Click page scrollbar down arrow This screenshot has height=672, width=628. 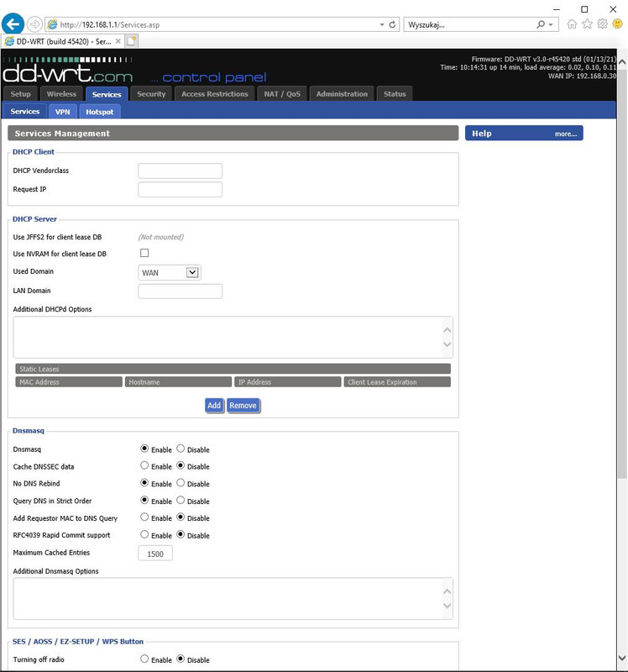[x=622, y=659]
